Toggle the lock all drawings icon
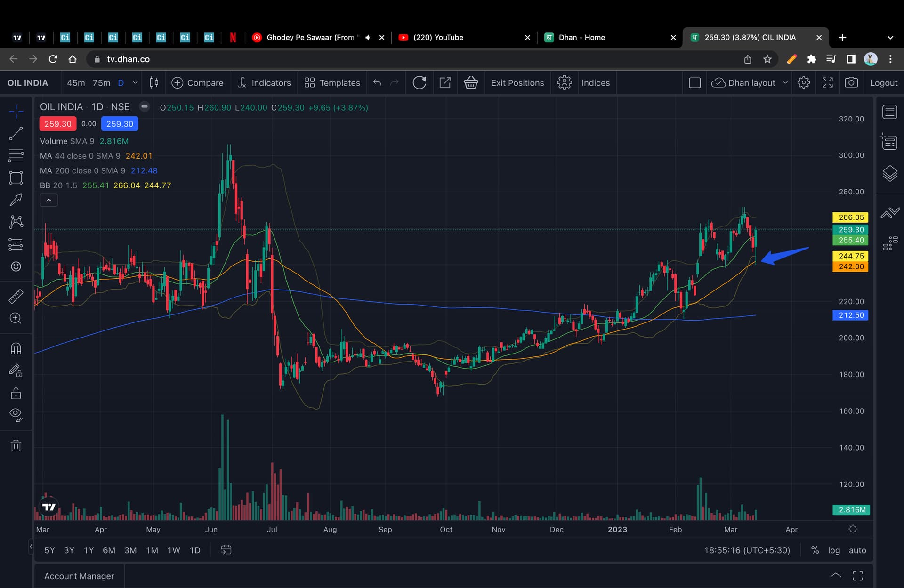904x588 pixels. [16, 393]
